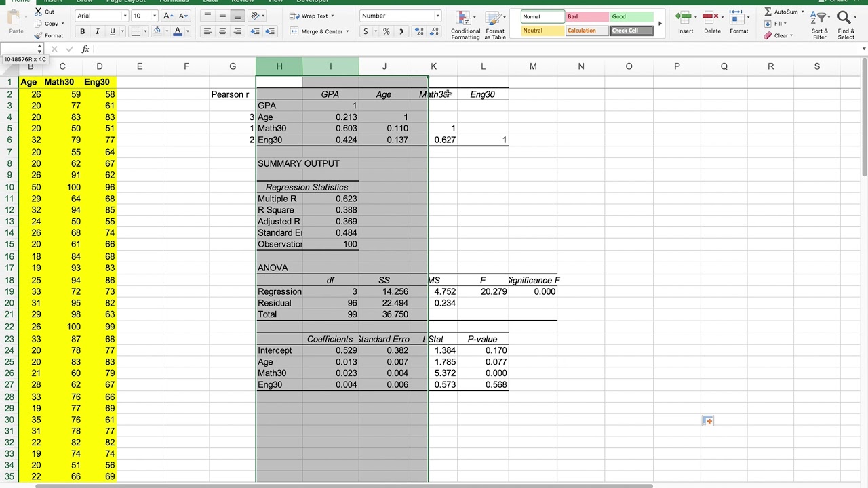Expand the Merge & Center dropdown arrow
868x488 pixels.
click(x=347, y=31)
